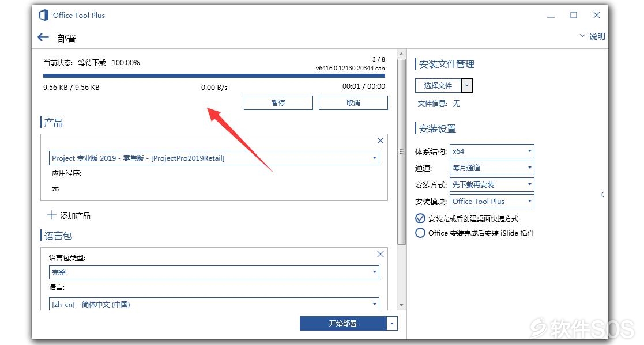This screenshot has height=345, width=644.
Task: Open the 通道 dropdown showing 每月通道
Action: point(492,168)
